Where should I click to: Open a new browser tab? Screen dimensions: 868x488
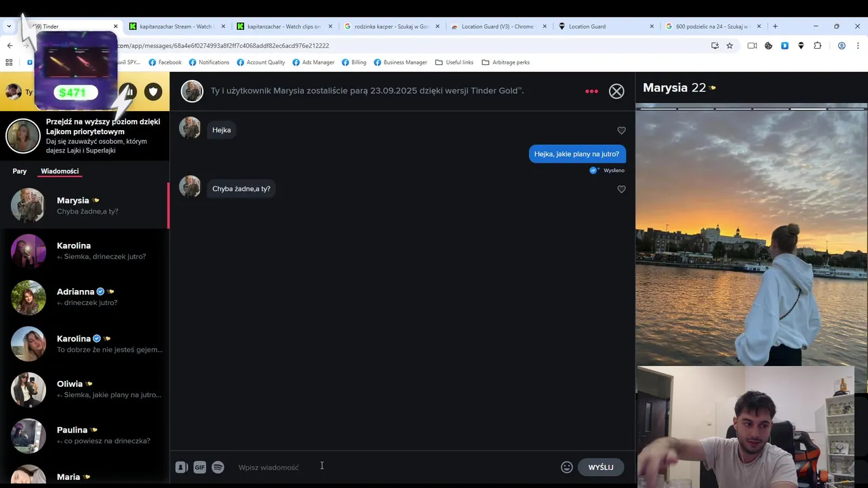coord(775,26)
